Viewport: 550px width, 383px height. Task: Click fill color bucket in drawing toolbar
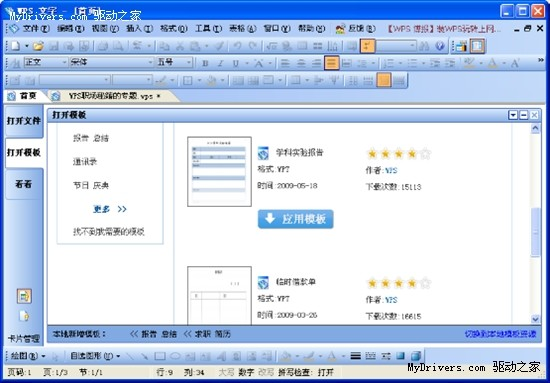point(286,356)
